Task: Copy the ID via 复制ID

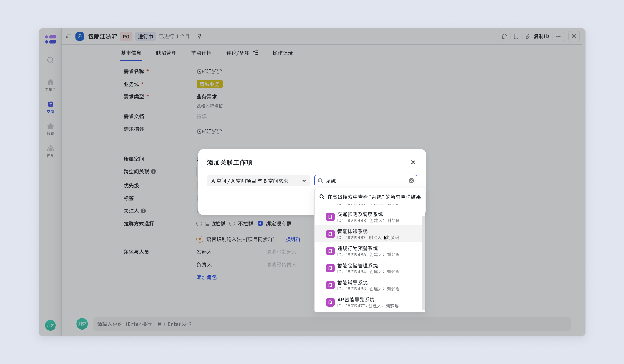Action: 537,36
